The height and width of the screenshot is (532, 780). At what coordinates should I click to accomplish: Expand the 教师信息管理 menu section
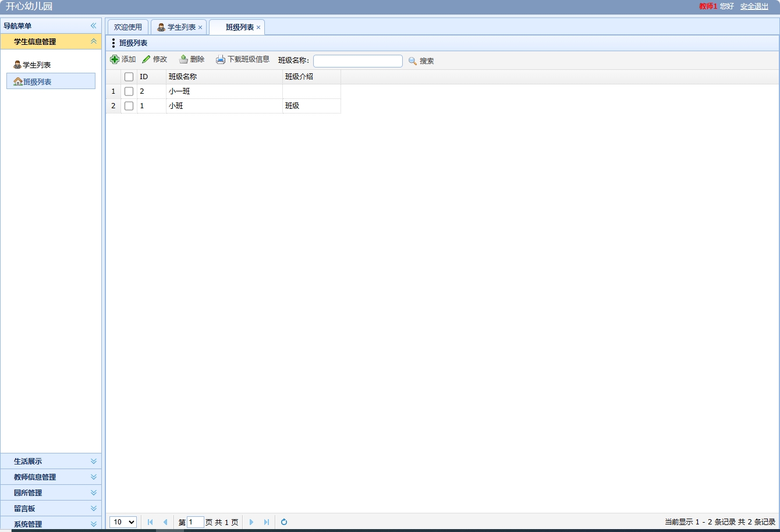point(51,477)
